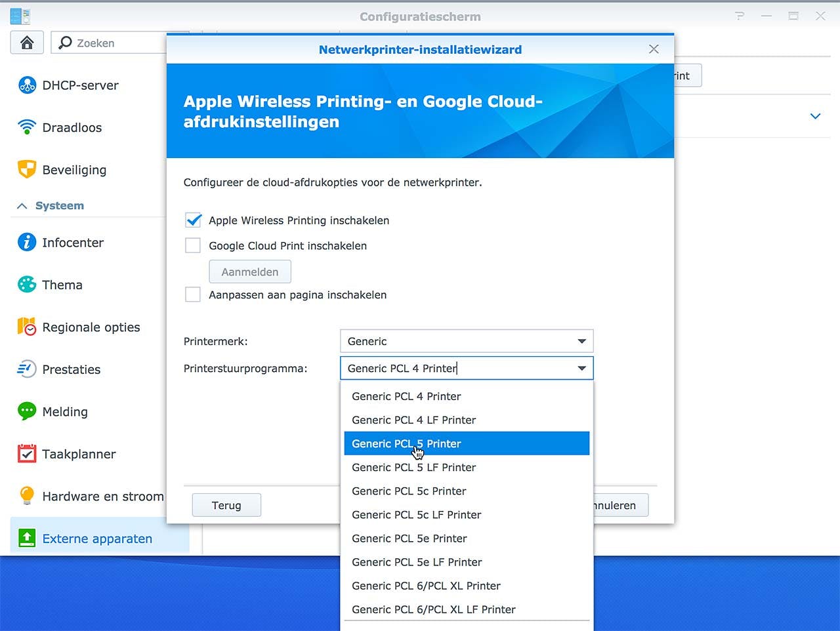Enable Aanpassen aan pagina inschakelen checkbox
Viewport: 840px width, 631px height.
pyautogui.click(x=193, y=295)
